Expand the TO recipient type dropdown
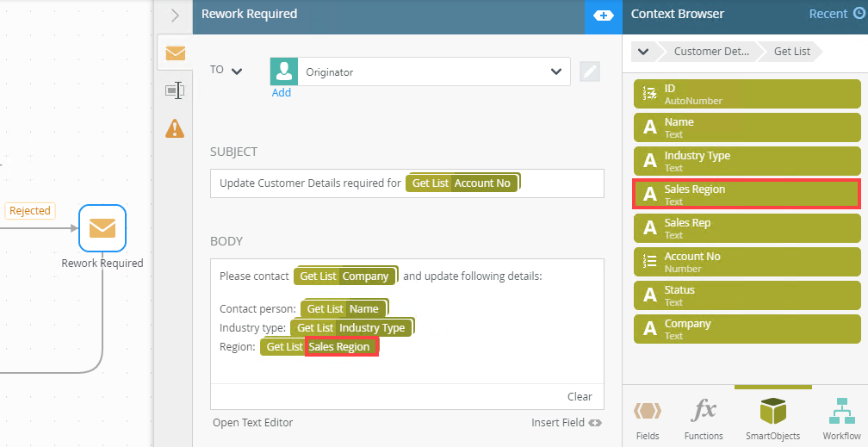The height and width of the screenshot is (447, 868). (226, 71)
